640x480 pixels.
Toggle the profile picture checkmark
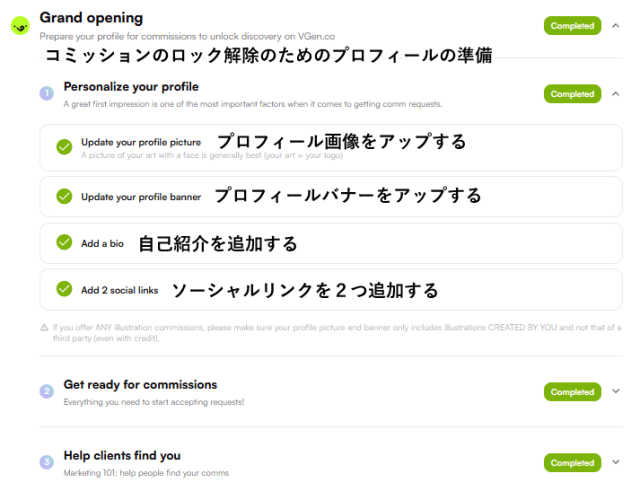pyautogui.click(x=64, y=147)
